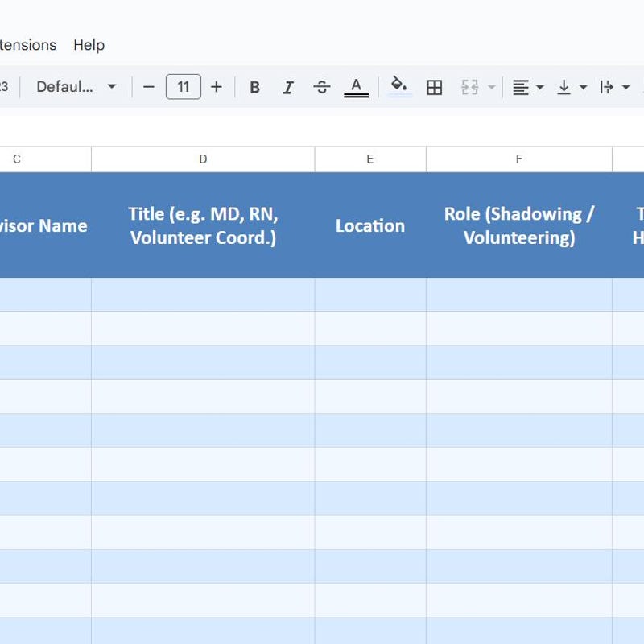
Task: Open the borders tool
Action: click(x=434, y=87)
